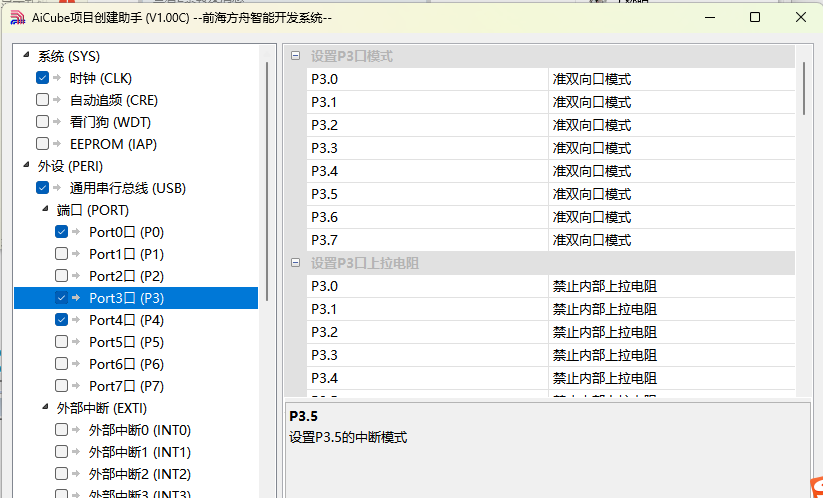Uncheck the 时钟 (CLK) checkbox

43,78
